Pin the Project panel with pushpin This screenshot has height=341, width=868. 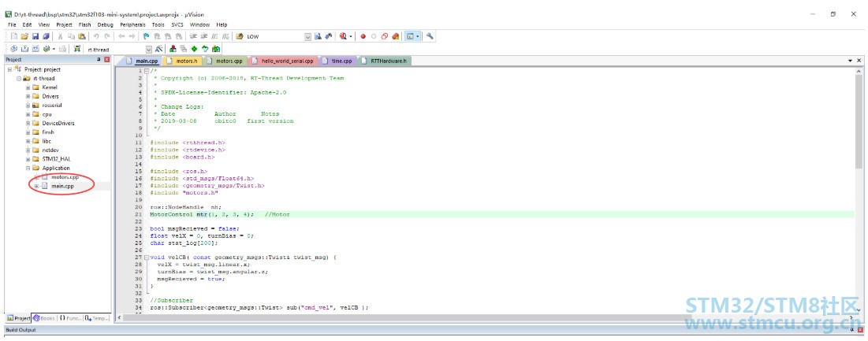pyautogui.click(x=99, y=59)
